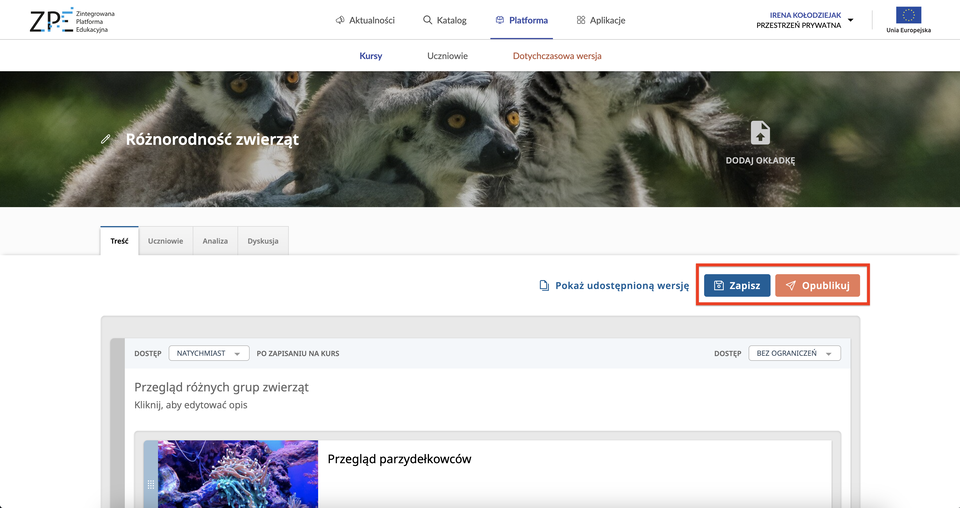960x508 pixels.
Task: Go to the Platforma section
Action: coord(522,20)
